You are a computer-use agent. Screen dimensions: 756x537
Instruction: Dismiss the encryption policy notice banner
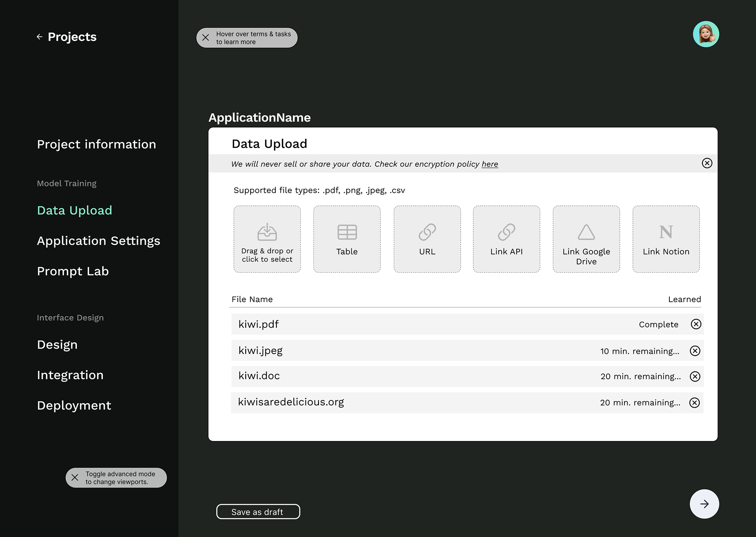pyautogui.click(x=707, y=163)
